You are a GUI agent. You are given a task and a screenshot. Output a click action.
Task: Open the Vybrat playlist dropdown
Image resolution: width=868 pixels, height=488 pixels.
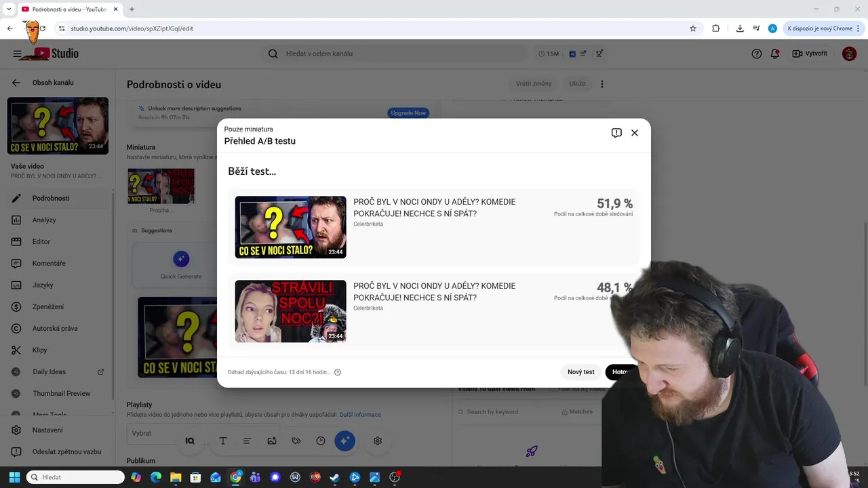pos(203,433)
